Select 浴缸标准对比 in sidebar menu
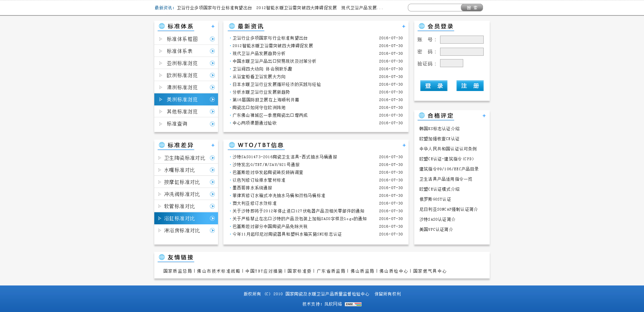The image size is (644, 312). 179,218
